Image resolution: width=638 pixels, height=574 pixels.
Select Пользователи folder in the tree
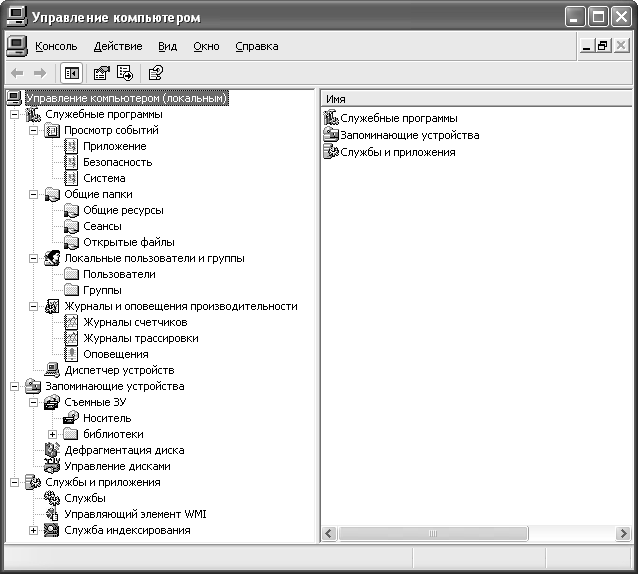(119, 274)
